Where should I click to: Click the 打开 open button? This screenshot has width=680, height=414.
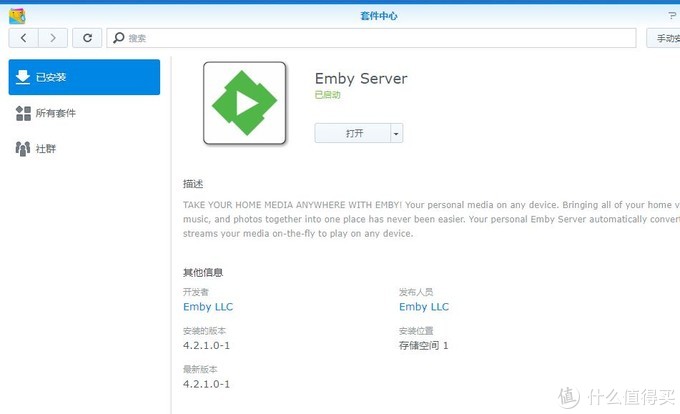tap(353, 133)
